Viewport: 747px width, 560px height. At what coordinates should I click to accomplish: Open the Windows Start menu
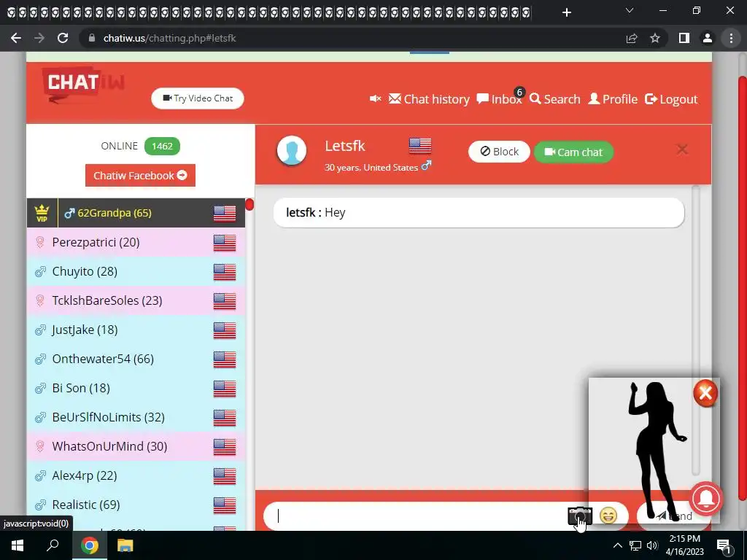[x=18, y=545]
